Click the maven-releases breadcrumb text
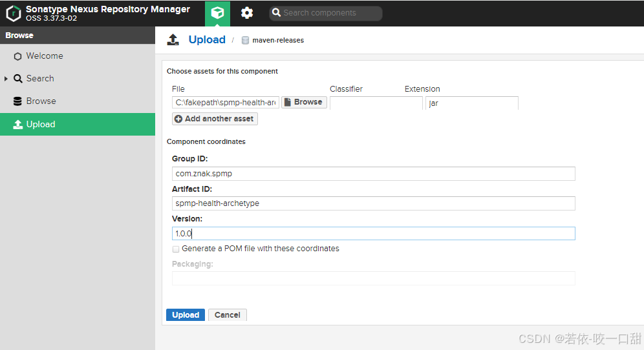This screenshot has width=644, height=350. (x=278, y=40)
